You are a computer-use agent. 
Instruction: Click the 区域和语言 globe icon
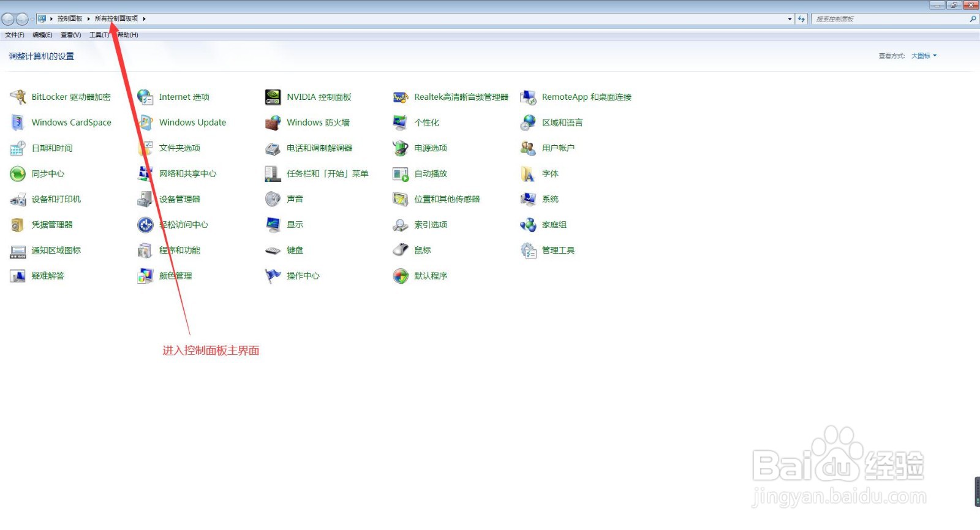tap(528, 123)
